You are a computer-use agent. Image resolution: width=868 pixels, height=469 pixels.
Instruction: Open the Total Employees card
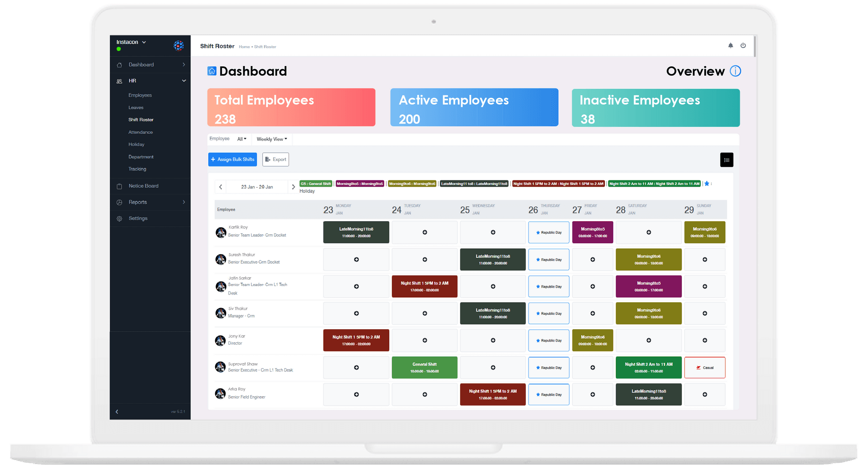coord(291,107)
